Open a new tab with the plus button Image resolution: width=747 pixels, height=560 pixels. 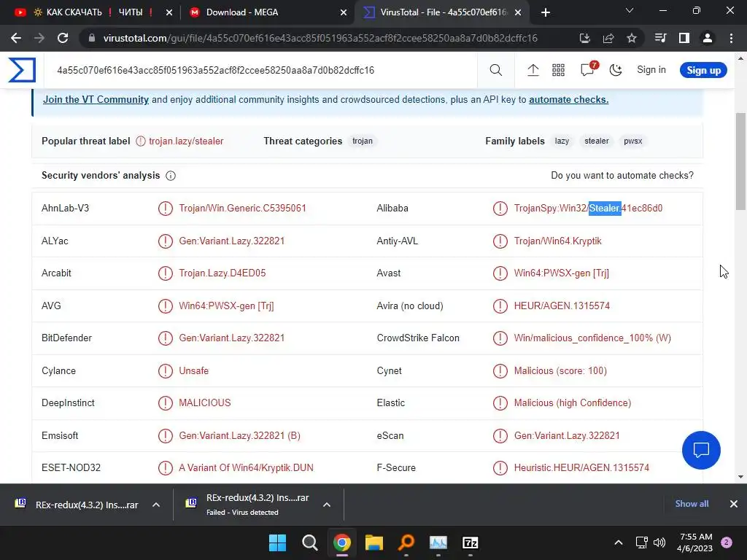[x=546, y=12]
